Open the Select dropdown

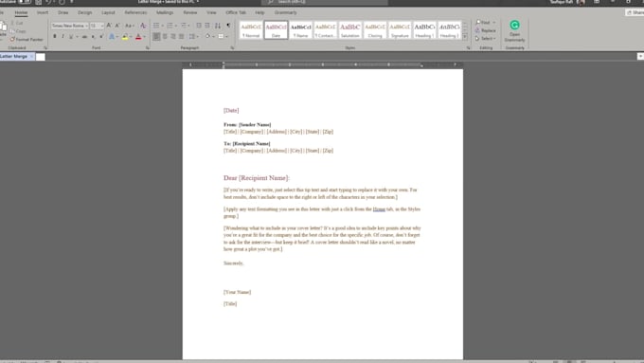point(486,38)
